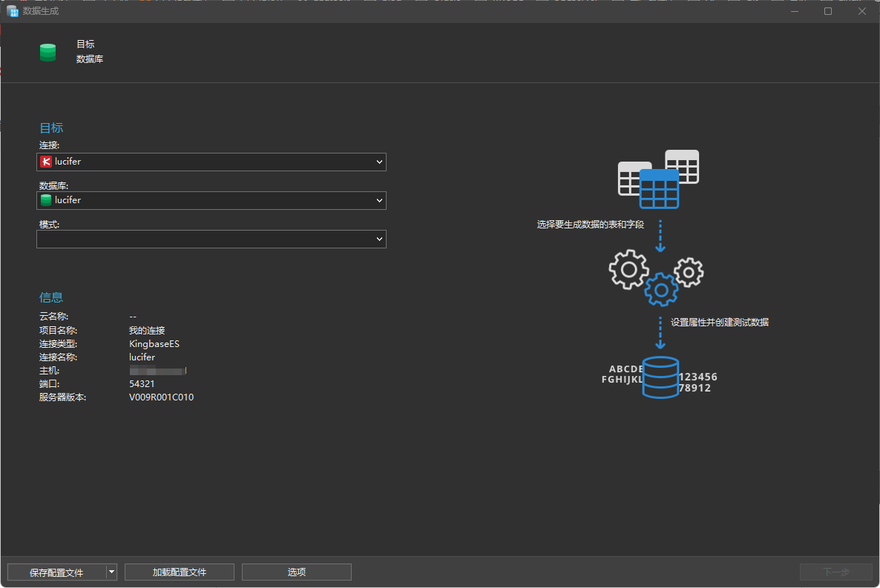Click the 保存配置文件 button

56,572
